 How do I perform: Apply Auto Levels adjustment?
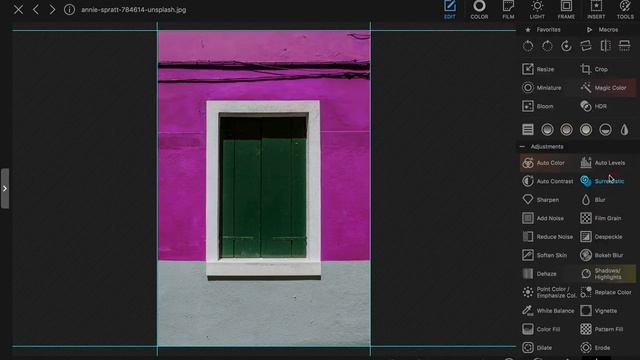point(603,163)
